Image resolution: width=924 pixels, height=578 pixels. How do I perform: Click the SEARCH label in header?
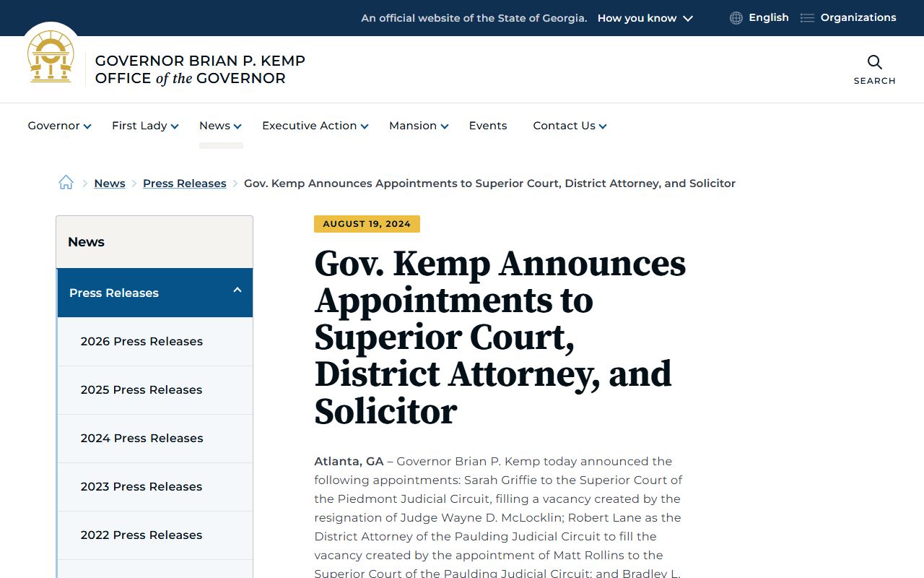[x=874, y=81]
